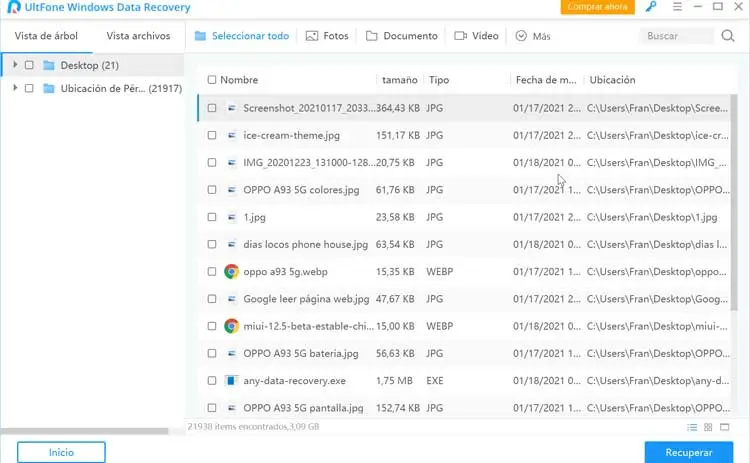Click the 21938 items encontrados status
The height and width of the screenshot is (463, 750).
pos(253,427)
